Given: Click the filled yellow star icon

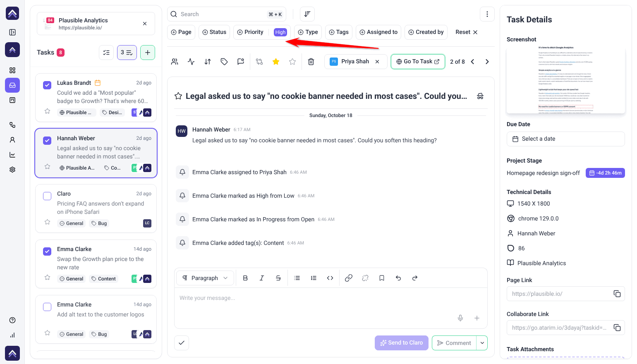Looking at the screenshot, I should coord(276,62).
